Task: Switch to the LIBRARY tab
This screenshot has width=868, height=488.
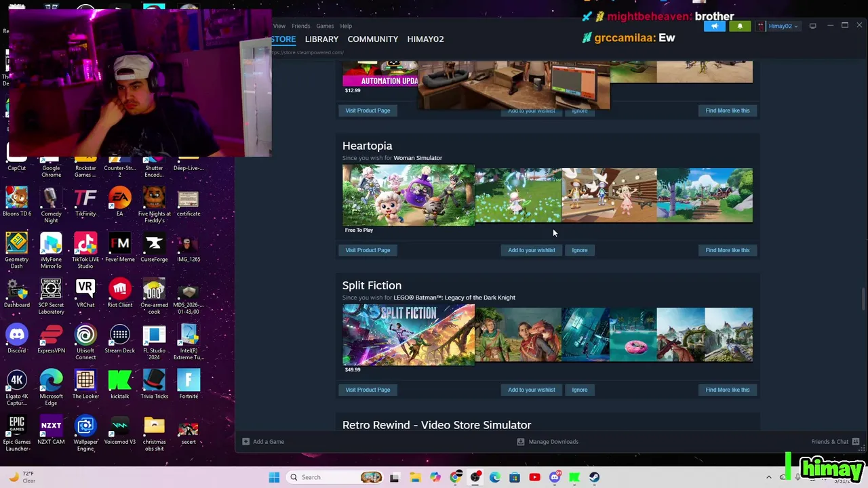Action: point(321,39)
